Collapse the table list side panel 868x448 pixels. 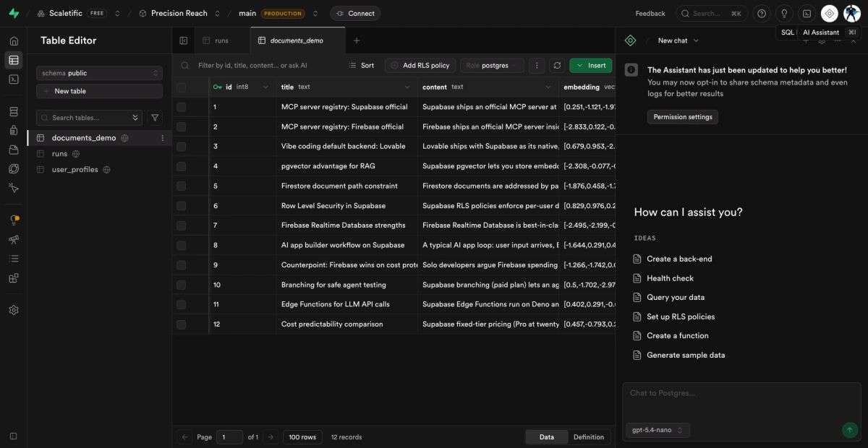coord(184,40)
